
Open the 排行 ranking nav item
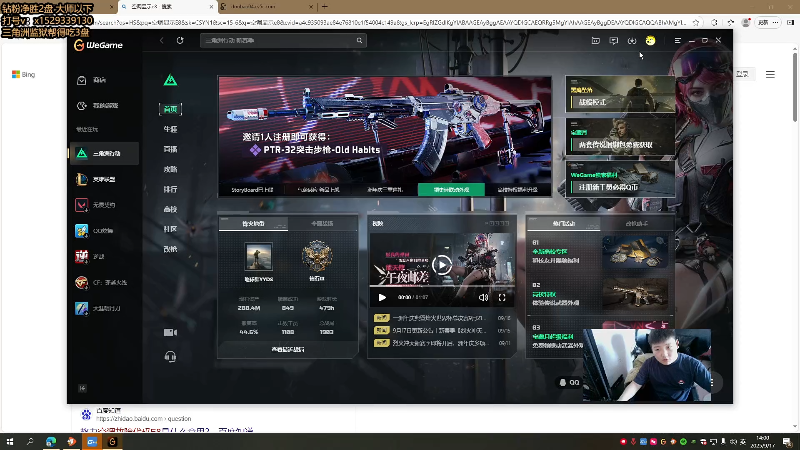170,189
